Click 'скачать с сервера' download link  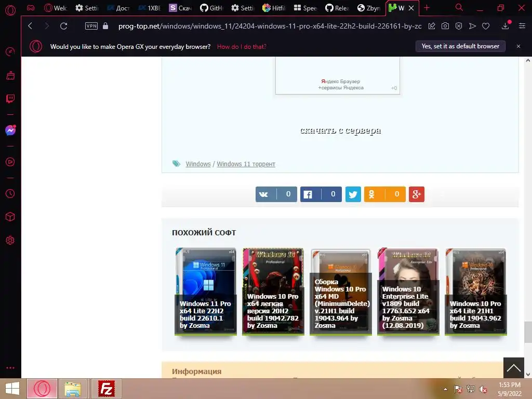341,130
